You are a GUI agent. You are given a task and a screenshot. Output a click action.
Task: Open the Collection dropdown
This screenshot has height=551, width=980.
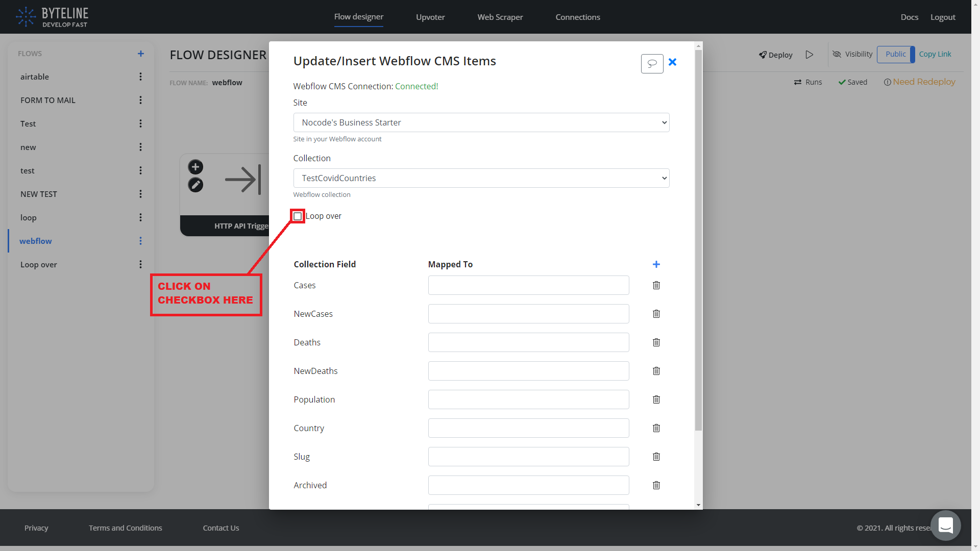[x=481, y=178]
